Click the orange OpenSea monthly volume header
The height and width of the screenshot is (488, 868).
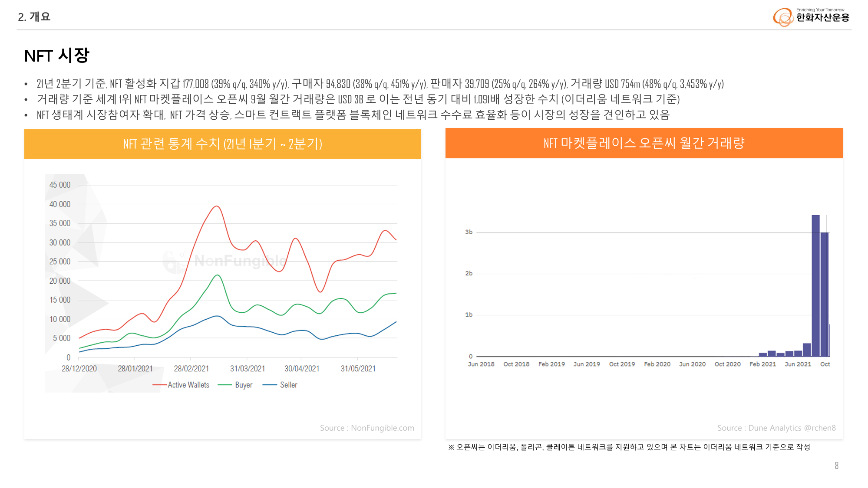click(644, 143)
